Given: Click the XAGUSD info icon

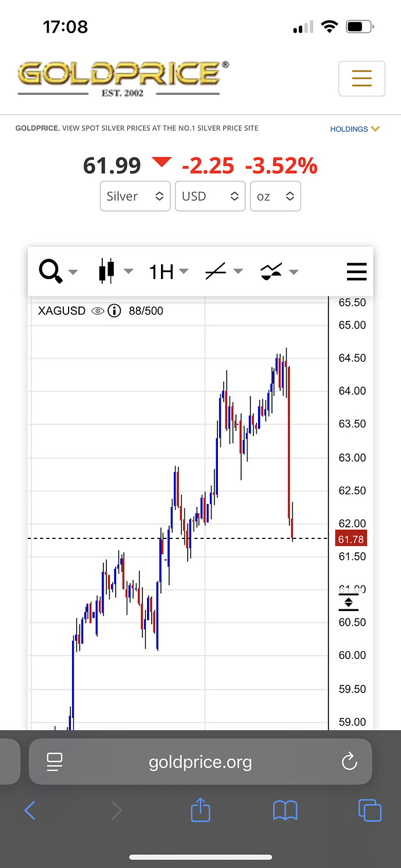Looking at the screenshot, I should tap(114, 311).
